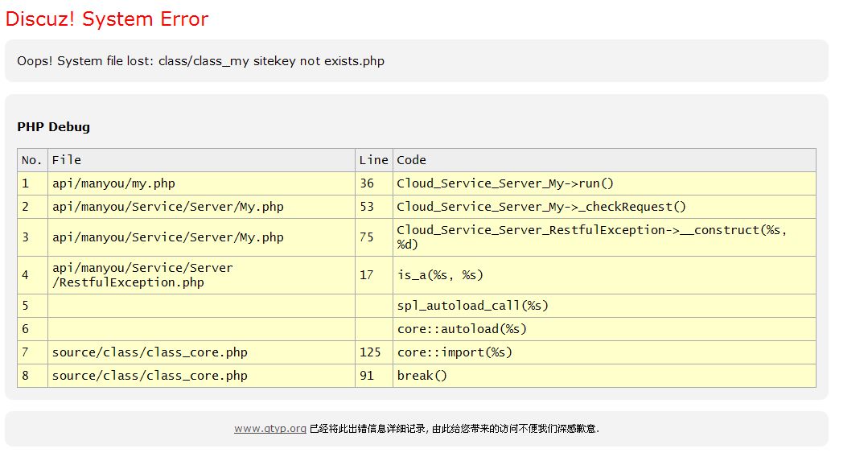Click the 'File' column header
This screenshot has height=461, width=868.
coord(201,160)
